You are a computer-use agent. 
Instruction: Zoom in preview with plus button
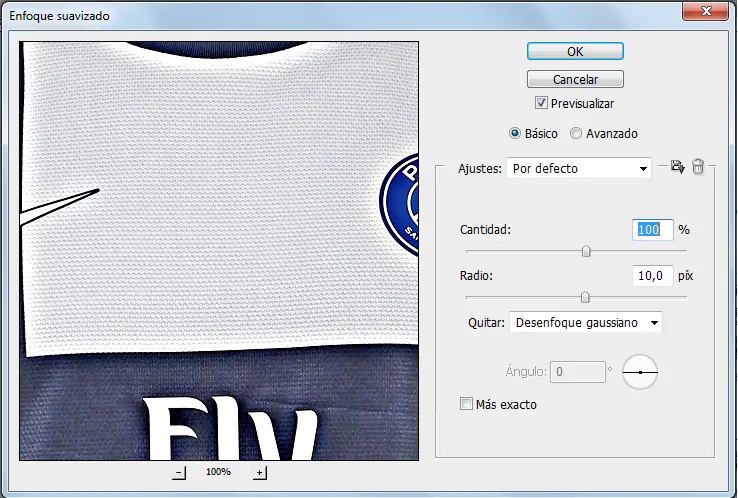260,472
